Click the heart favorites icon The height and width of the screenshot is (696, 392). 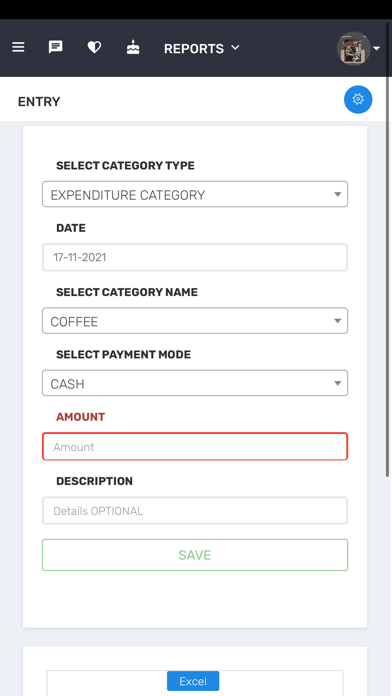[x=94, y=47]
